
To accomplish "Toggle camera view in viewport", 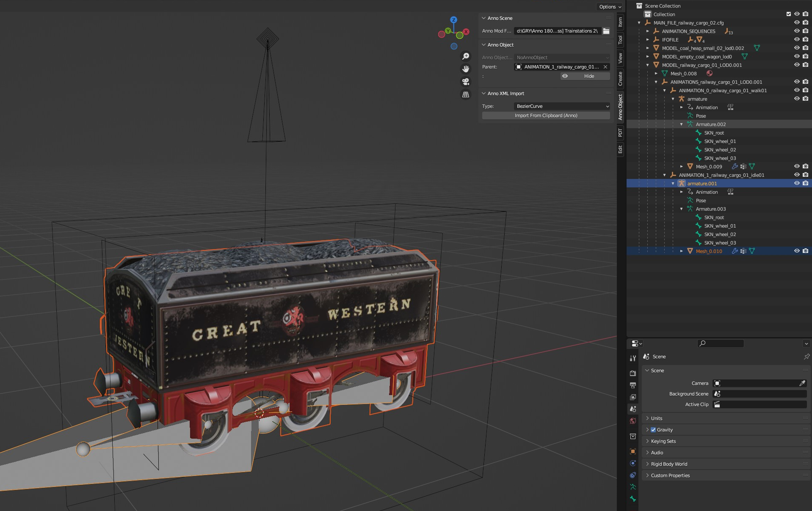I will click(466, 82).
